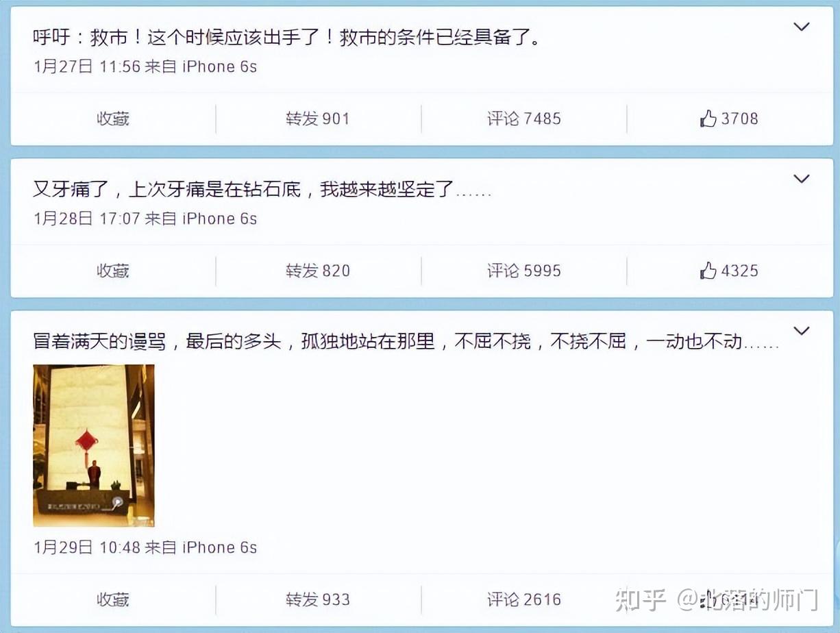Open timestamp link 1月28日 17:07

tap(87, 219)
